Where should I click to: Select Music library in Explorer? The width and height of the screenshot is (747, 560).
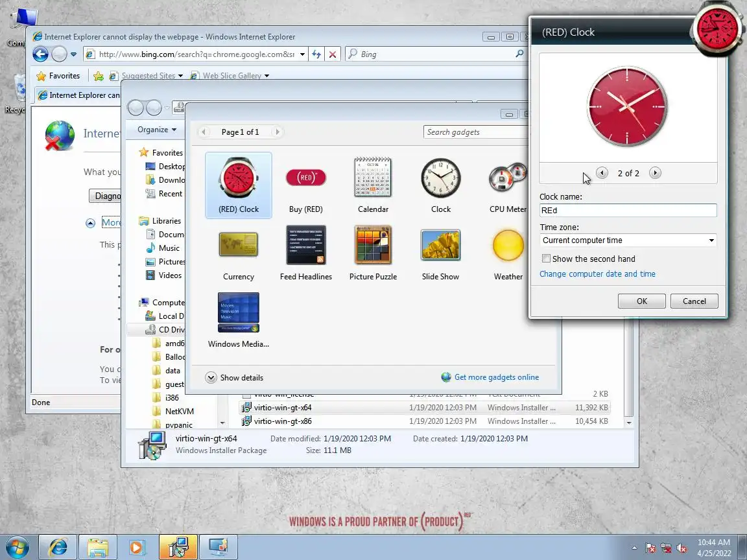point(163,248)
